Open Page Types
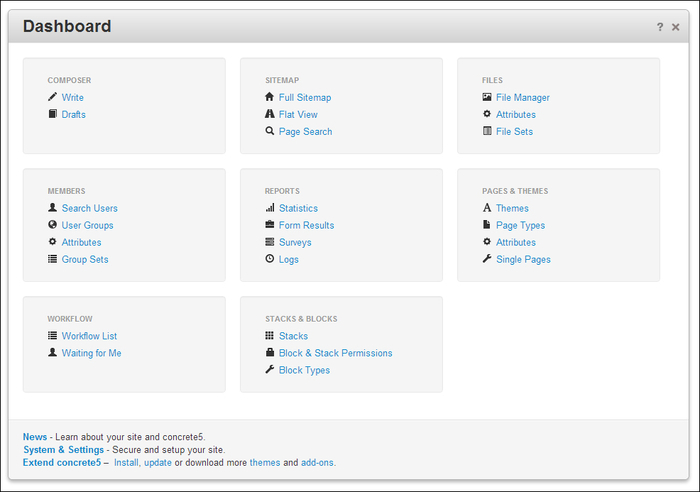Screen dimensions: 700x492 (x=521, y=225)
